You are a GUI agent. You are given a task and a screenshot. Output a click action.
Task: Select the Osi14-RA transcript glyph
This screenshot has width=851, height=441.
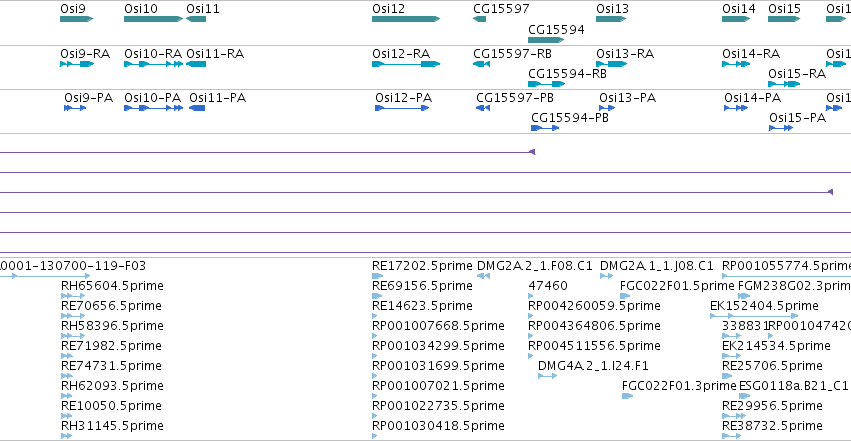click(736, 64)
